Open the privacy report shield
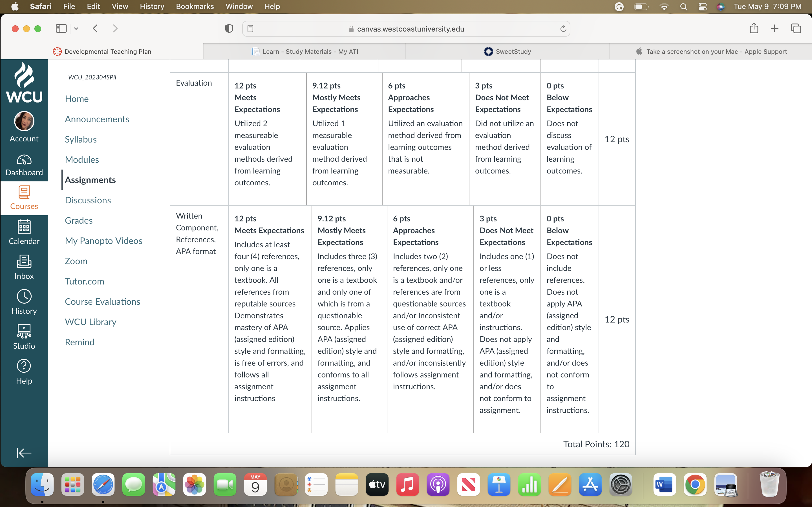 coord(229,28)
